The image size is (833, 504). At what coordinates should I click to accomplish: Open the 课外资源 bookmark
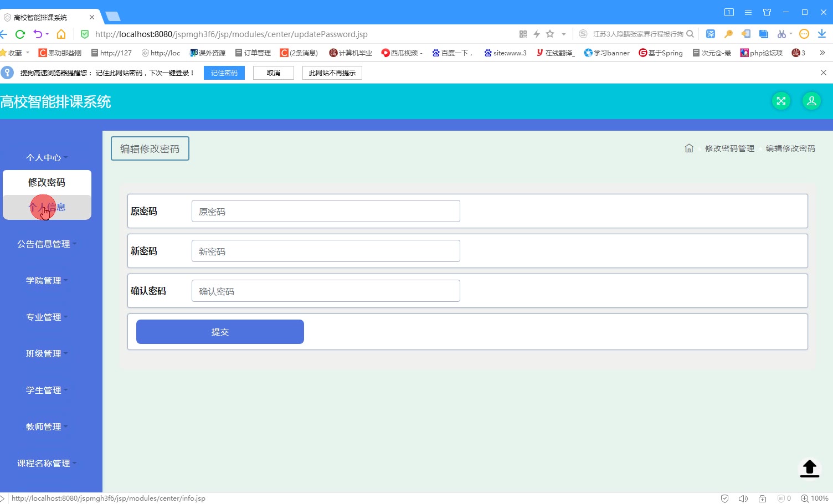[x=208, y=53]
